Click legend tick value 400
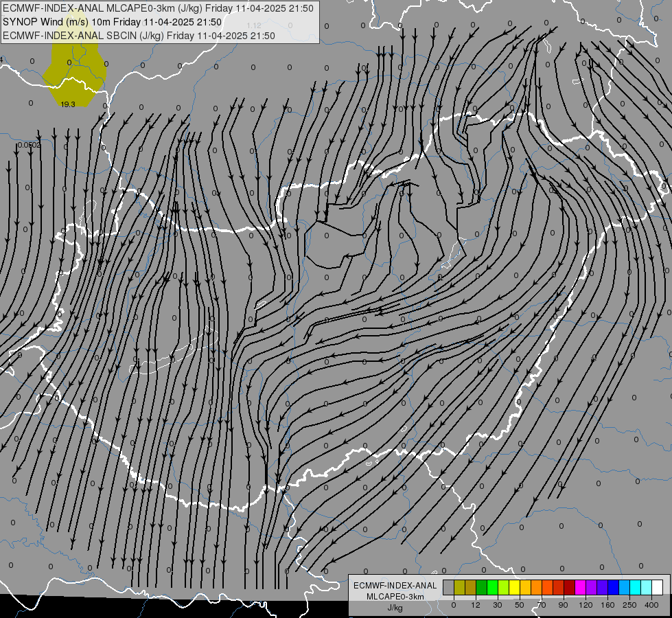672x618 pixels. point(651,605)
